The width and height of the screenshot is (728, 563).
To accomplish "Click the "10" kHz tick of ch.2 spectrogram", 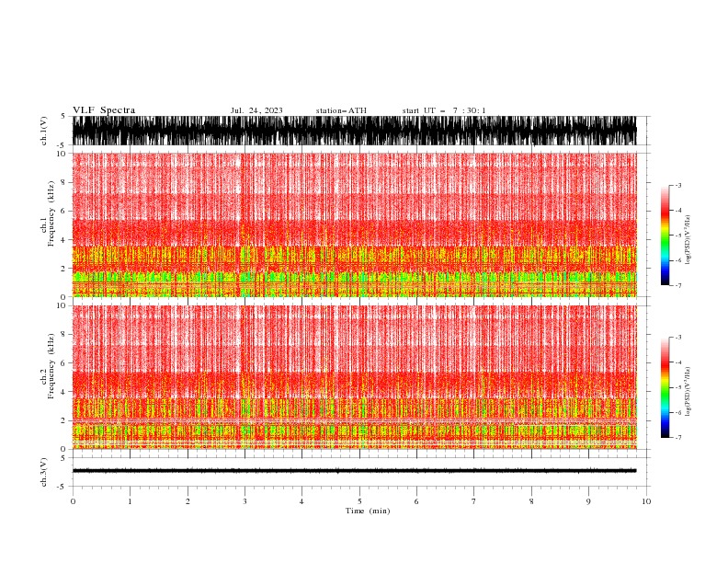I will point(62,305).
